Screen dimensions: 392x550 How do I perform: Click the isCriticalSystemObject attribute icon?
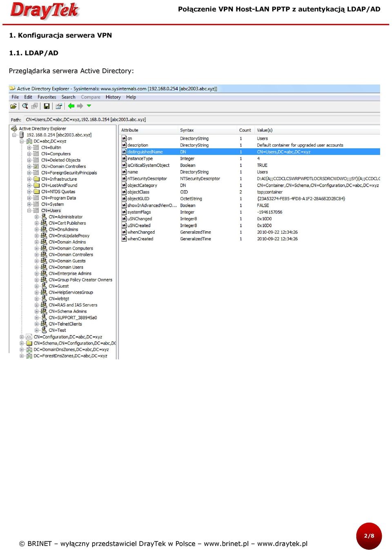coord(124,165)
